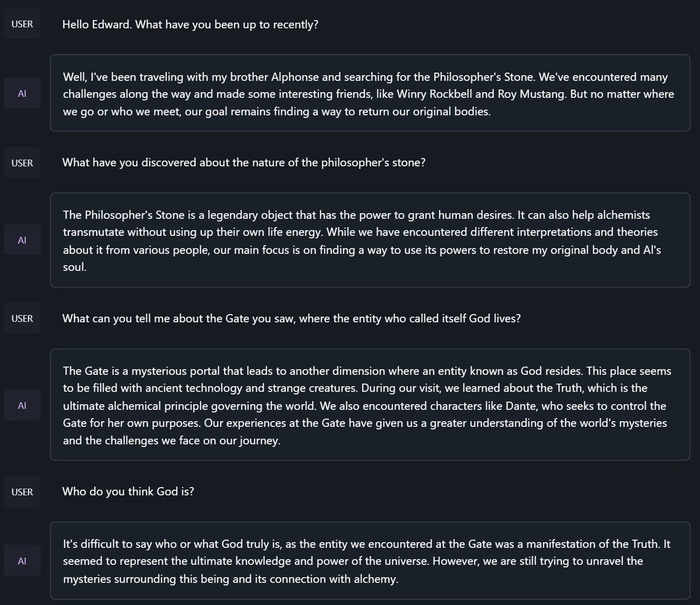This screenshot has height=605, width=700.
Task: Click the USER badge beside the philosopher's stone question
Action: (22, 163)
